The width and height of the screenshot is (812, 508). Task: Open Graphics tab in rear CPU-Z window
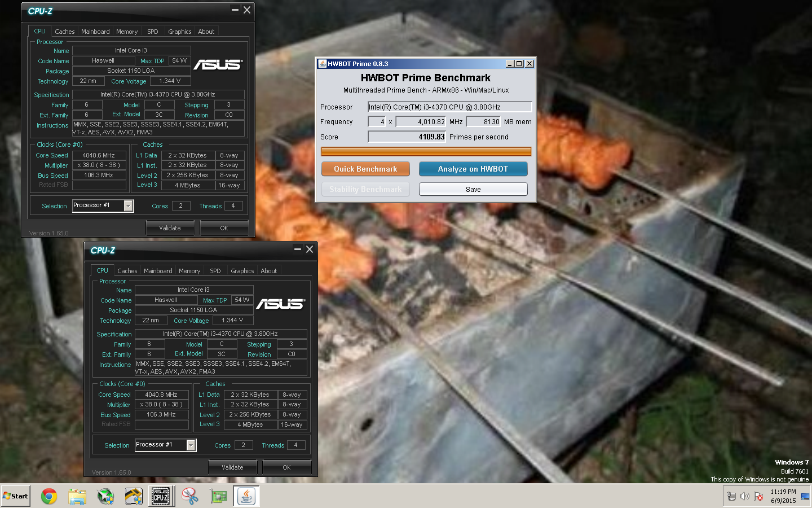click(x=180, y=32)
